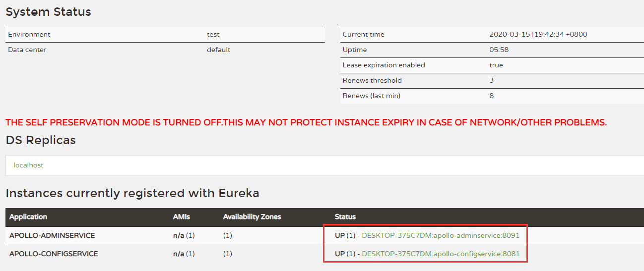Select the DS Replicas heading
The height and width of the screenshot is (271, 644).
41,140
